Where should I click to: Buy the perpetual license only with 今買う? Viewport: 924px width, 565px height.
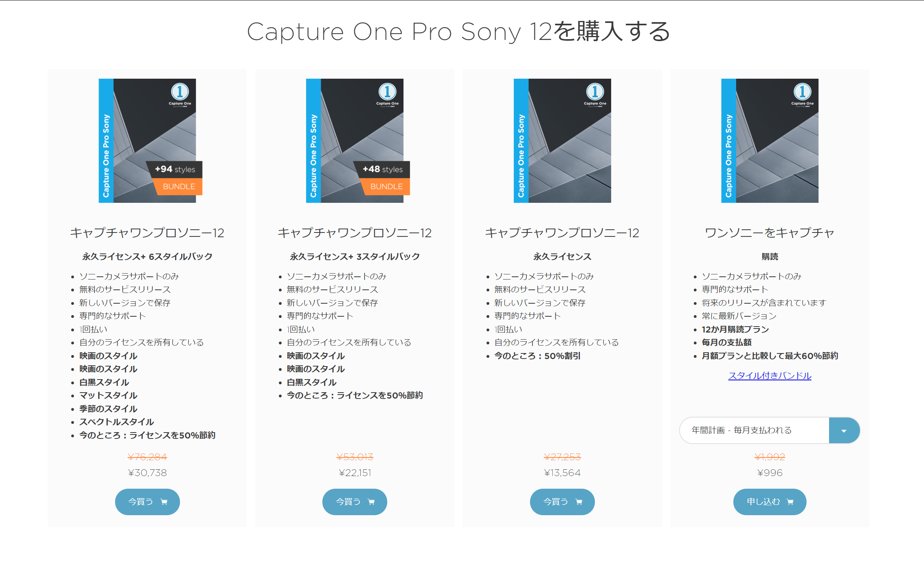562,502
